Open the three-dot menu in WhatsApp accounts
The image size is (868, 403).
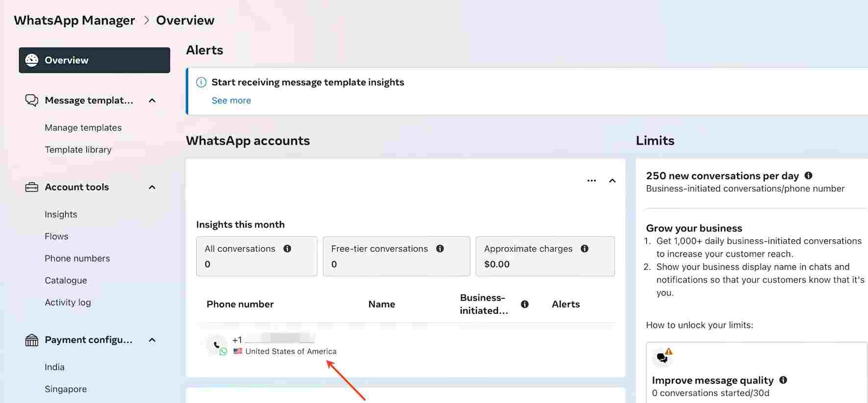[592, 180]
